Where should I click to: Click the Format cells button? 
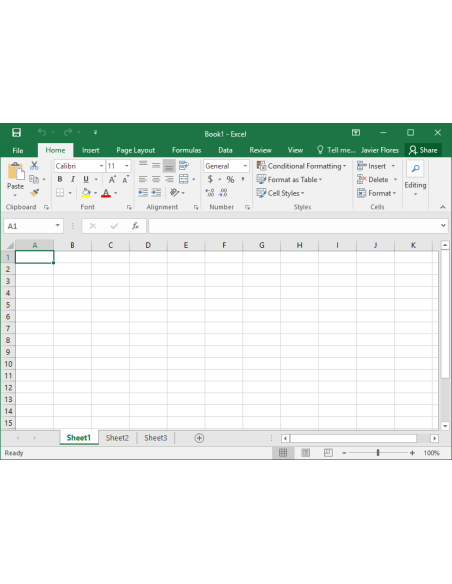(376, 193)
